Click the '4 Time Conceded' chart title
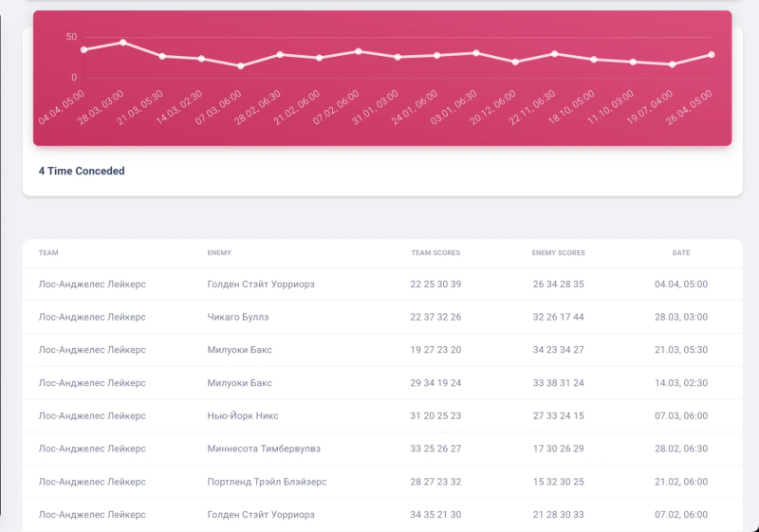 [82, 172]
